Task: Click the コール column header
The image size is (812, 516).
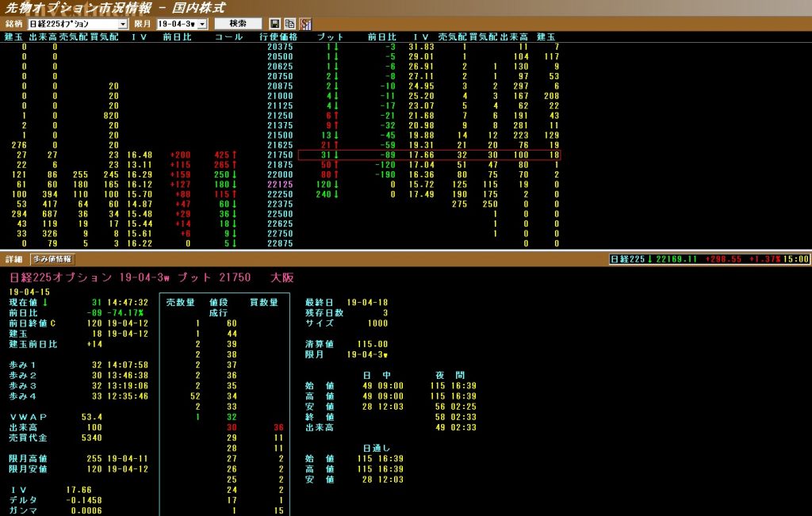Action: pyautogui.click(x=228, y=36)
